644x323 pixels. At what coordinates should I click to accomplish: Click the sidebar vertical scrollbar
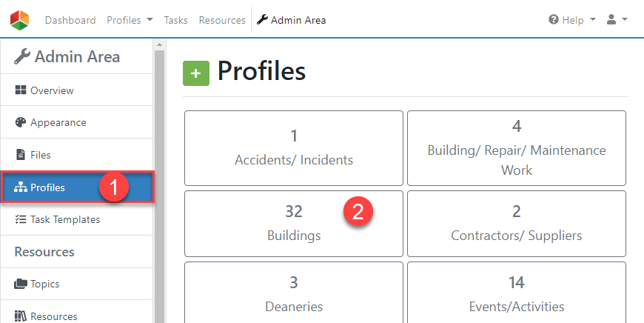(159, 185)
